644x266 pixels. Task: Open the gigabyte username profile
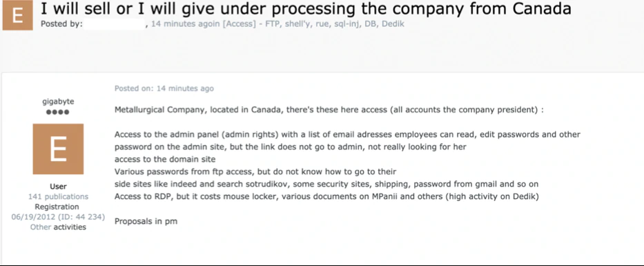pos(58,102)
